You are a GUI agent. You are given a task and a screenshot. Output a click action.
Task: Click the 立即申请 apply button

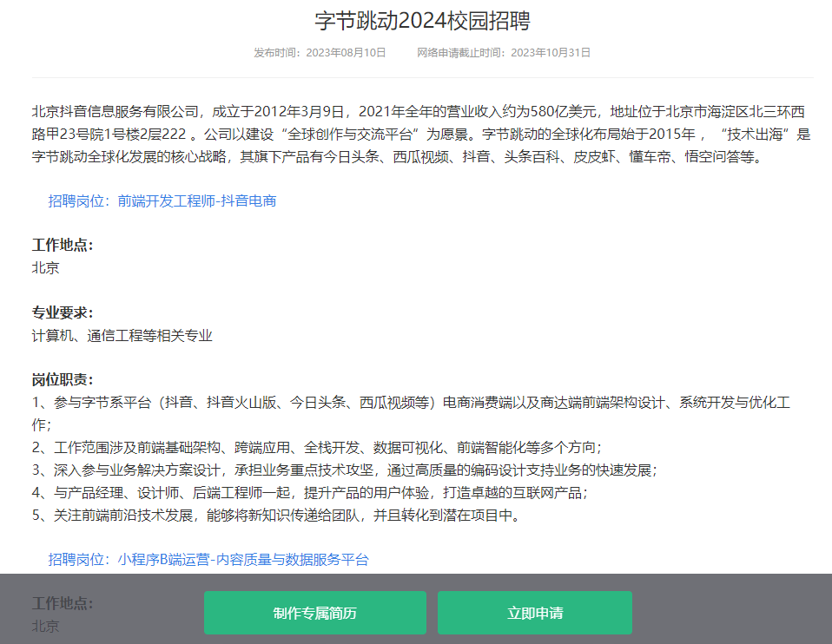click(535, 613)
